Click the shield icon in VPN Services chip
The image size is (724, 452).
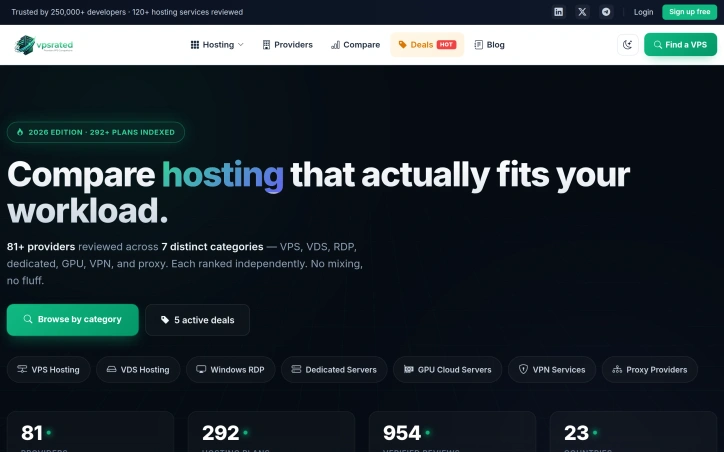(x=523, y=369)
